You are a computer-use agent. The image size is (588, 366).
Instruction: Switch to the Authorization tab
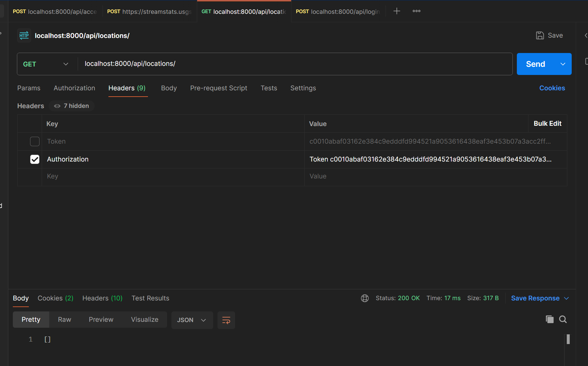(74, 88)
